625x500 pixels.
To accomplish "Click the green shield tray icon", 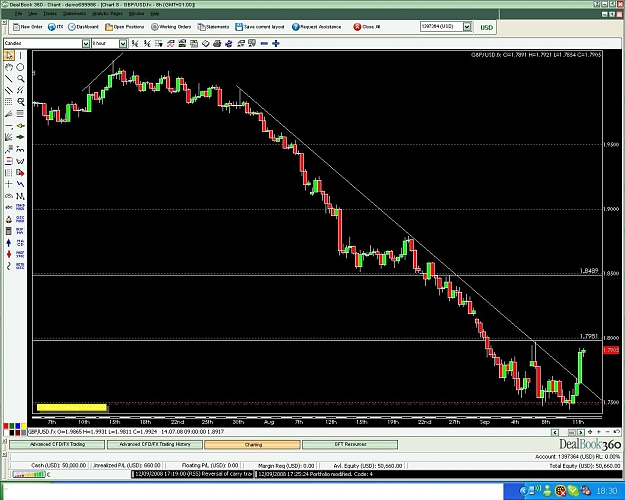I will (573, 490).
